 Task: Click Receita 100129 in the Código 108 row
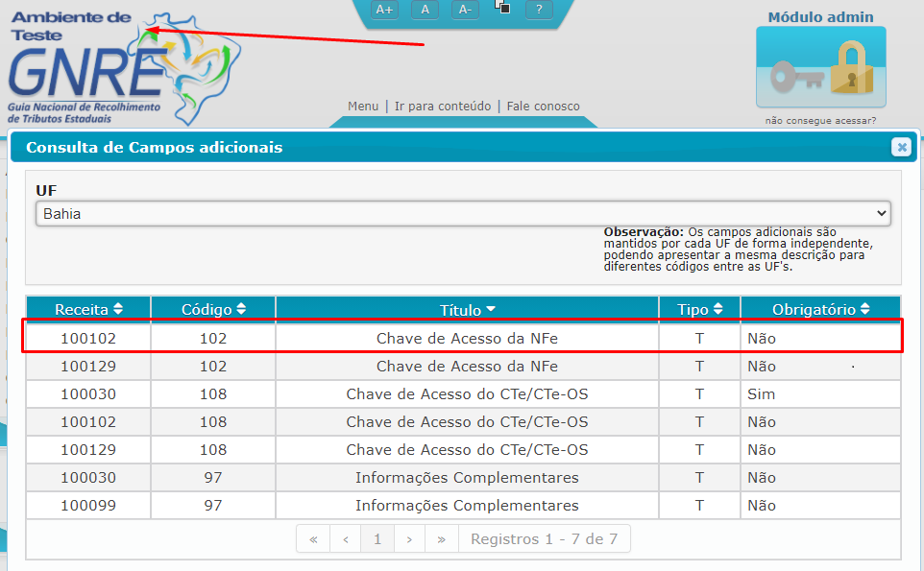[x=88, y=450]
